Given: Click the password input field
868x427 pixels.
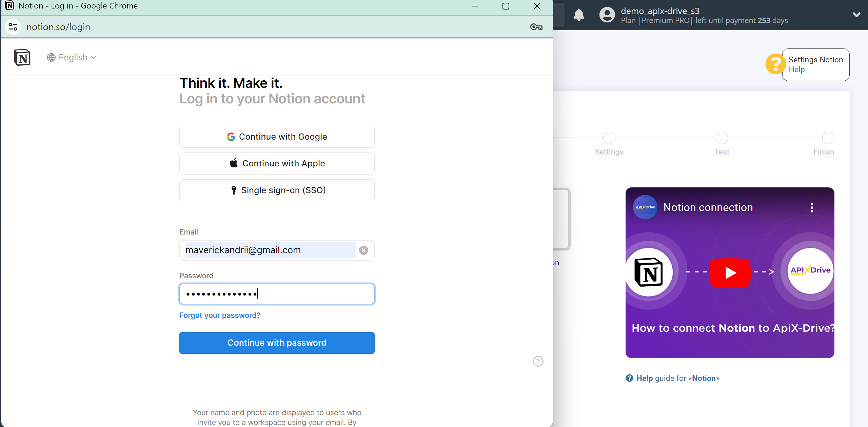Looking at the screenshot, I should coord(277,294).
